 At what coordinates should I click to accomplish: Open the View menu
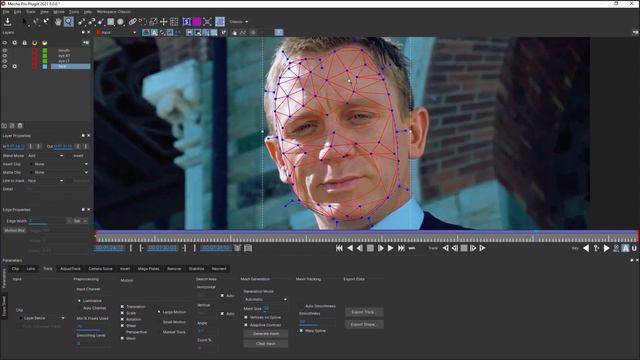(x=44, y=12)
